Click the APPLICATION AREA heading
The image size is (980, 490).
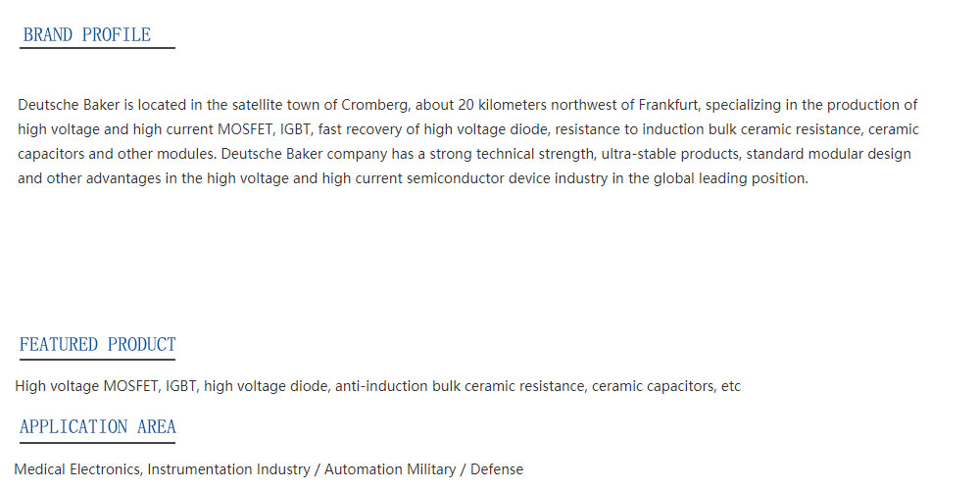click(97, 427)
